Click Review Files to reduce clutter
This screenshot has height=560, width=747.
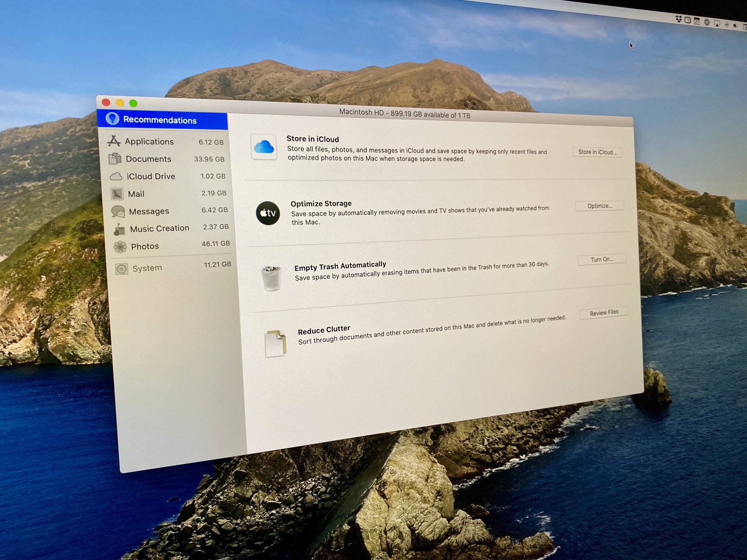[x=604, y=312]
